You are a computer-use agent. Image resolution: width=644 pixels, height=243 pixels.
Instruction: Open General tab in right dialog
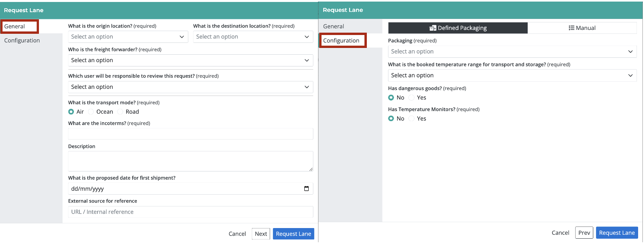334,26
